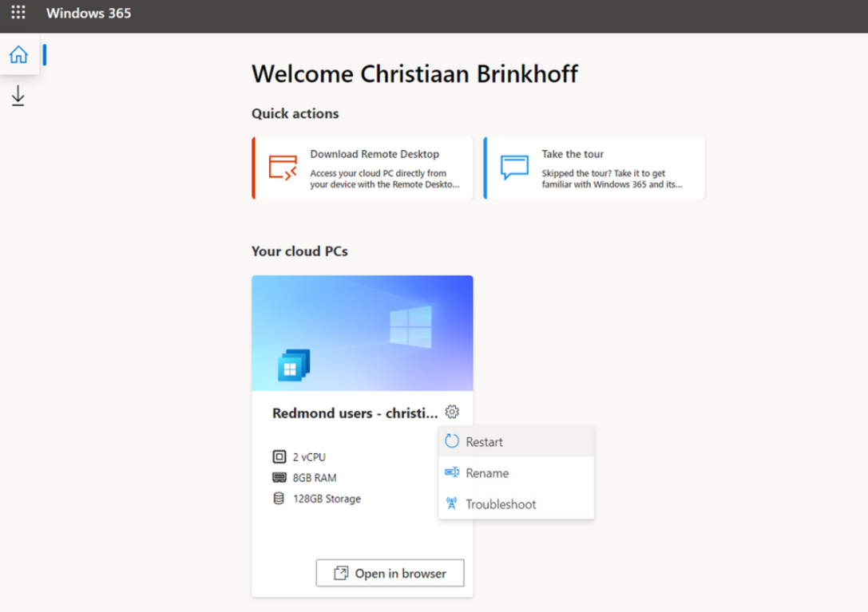Click the Remote Desktop icon in quick actions
Image resolution: width=868 pixels, height=612 pixels.
click(x=283, y=168)
